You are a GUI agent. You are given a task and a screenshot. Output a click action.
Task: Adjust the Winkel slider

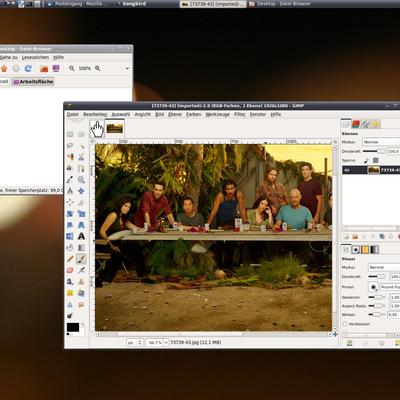coord(377,314)
